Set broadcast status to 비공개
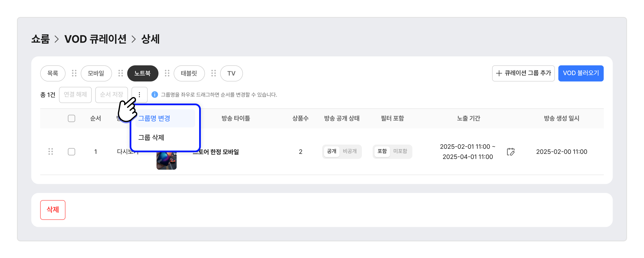The width and height of the screenshot is (644, 258). (350, 151)
